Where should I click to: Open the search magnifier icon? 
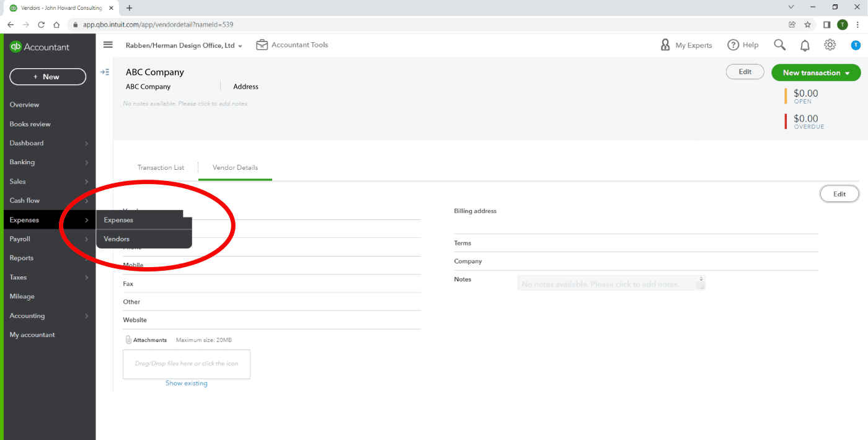(779, 45)
